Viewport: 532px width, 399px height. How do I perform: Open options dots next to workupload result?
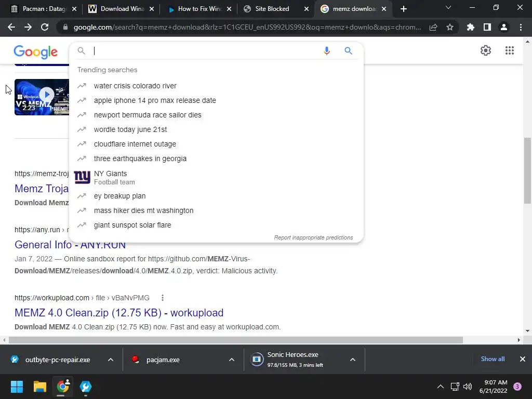tap(163, 298)
